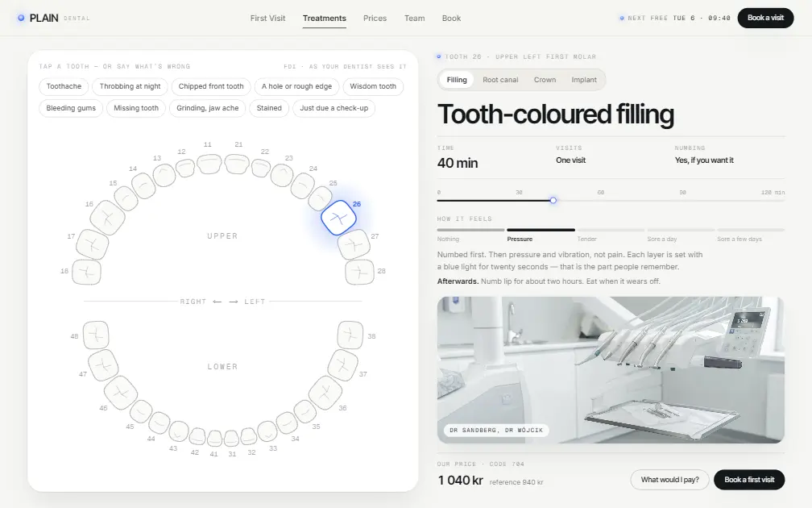
Task: Open the First Visit nav item
Action: (267, 18)
